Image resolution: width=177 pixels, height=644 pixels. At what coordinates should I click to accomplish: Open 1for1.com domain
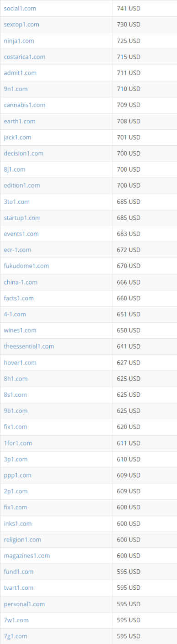[x=18, y=443]
